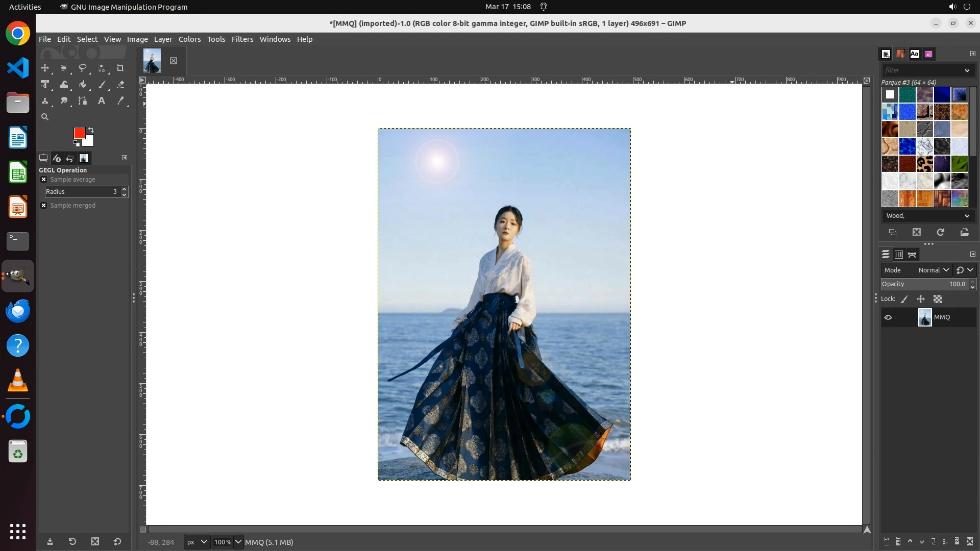Screen dimensions: 980x551
Task: Lock the layer's alpha channel
Action: click(x=938, y=299)
